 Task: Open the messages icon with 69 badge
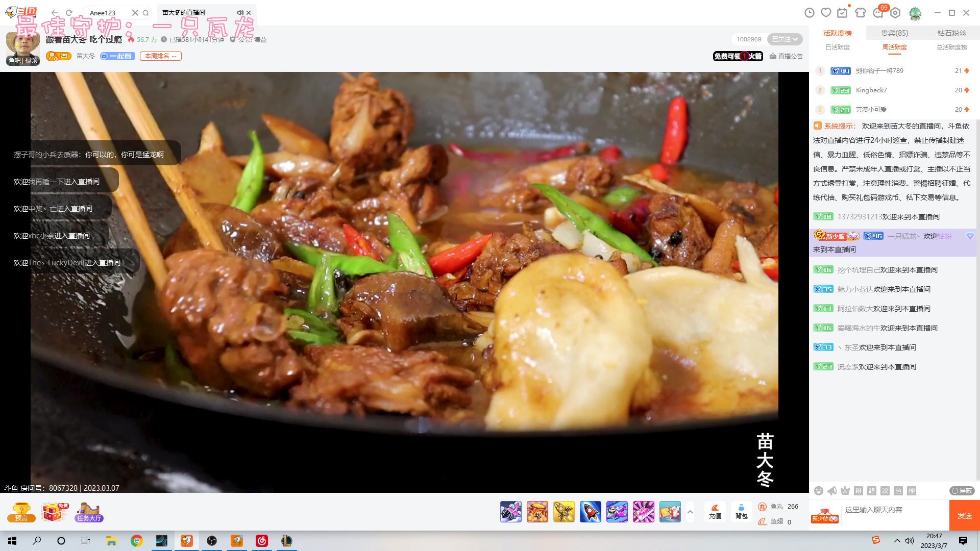[878, 13]
